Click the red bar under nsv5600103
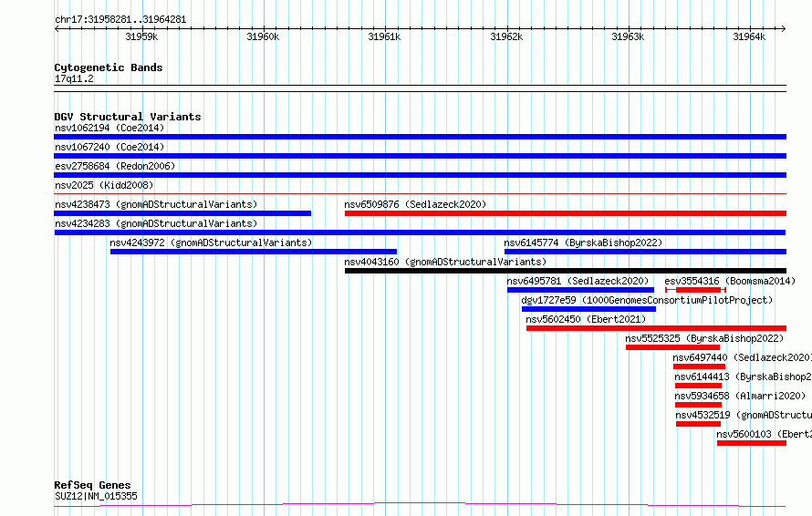Viewport: 812px width, 516px height. click(x=752, y=443)
